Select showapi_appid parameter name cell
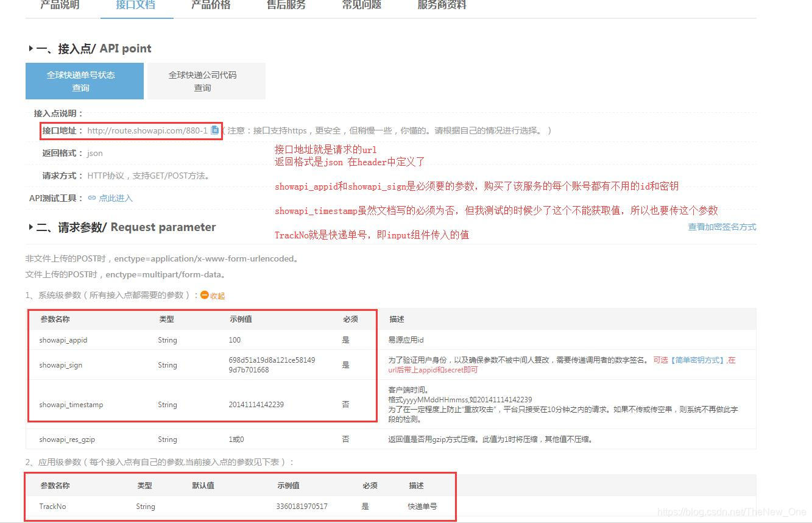This screenshot has height=523, width=812. point(63,340)
